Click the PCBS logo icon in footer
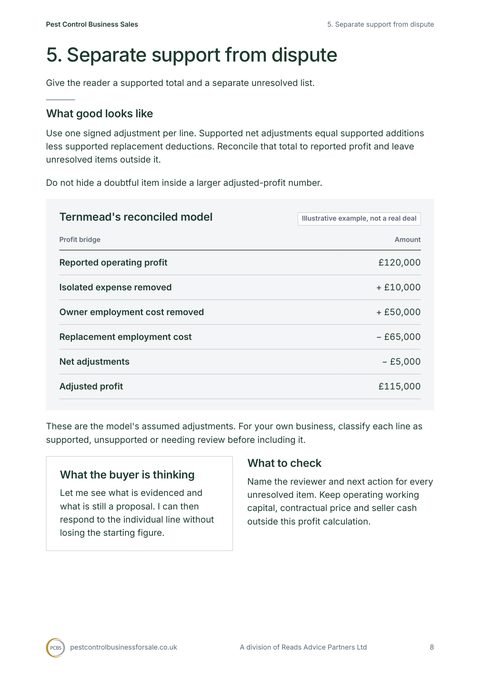Screen dimensions: 480x679 55,647
